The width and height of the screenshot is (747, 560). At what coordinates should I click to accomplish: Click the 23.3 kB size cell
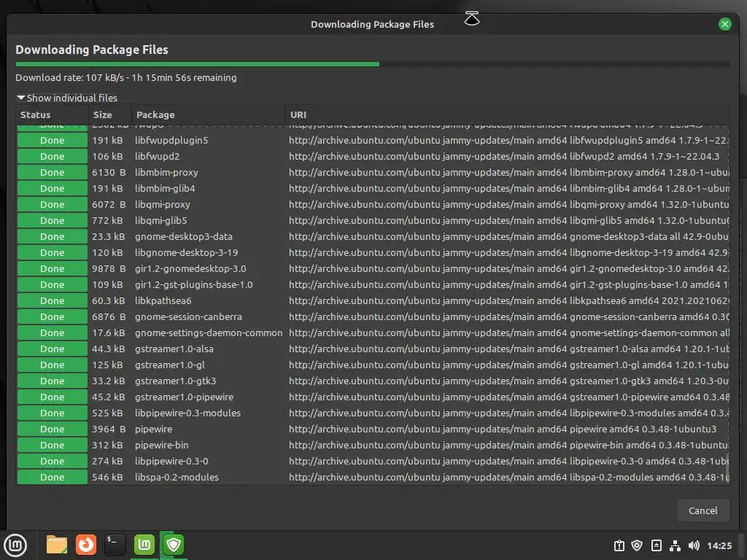tap(109, 237)
